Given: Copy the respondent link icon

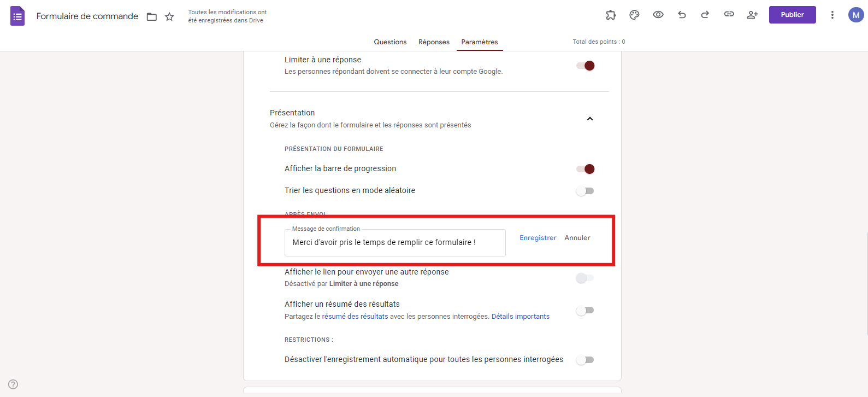Looking at the screenshot, I should click(729, 15).
